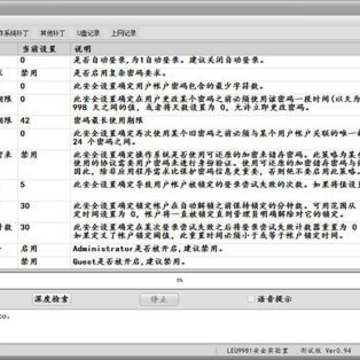360x360 pixels.
Task: Click the 深度检查 button
Action: click(52, 299)
